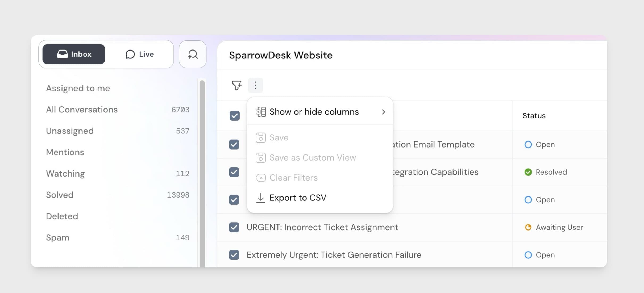Open the Solved conversations view
The image size is (644, 293).
click(x=118, y=195)
